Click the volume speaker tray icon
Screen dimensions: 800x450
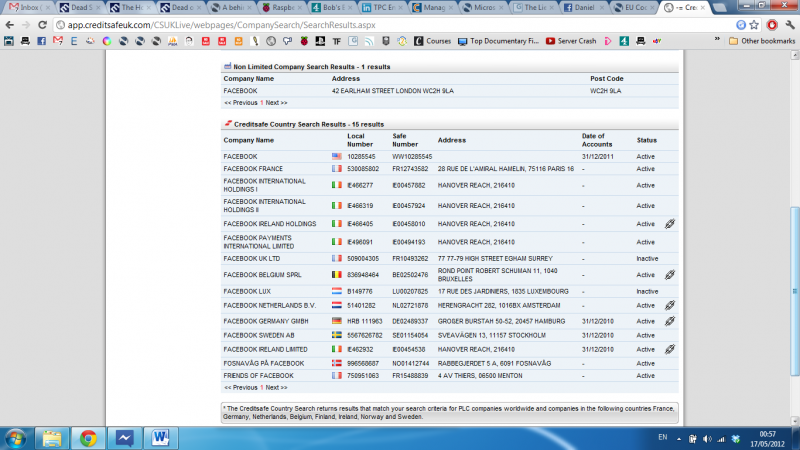[707, 439]
